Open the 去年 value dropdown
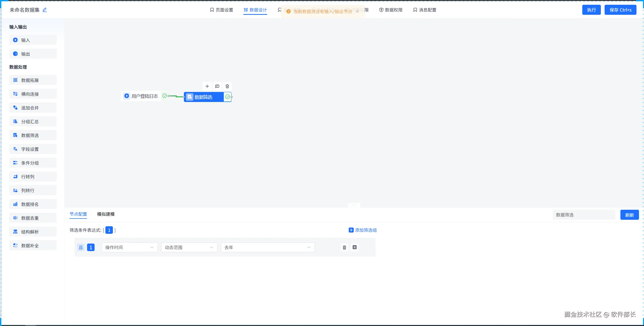Screen dimensions: 644x326 (267, 248)
